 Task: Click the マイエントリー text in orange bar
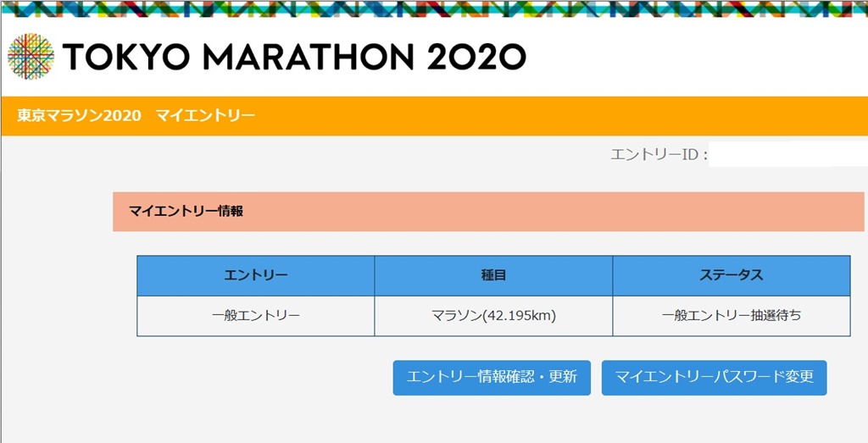coord(205,116)
